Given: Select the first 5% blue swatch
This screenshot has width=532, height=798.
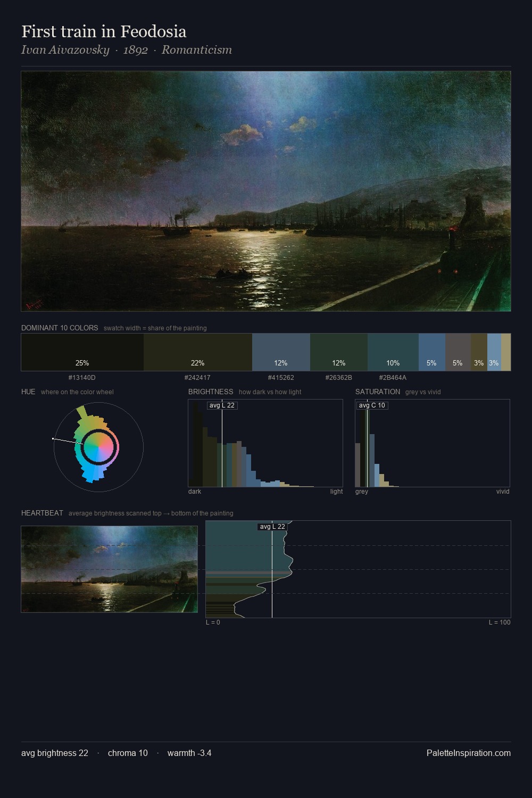Looking at the screenshot, I should pos(432,352).
